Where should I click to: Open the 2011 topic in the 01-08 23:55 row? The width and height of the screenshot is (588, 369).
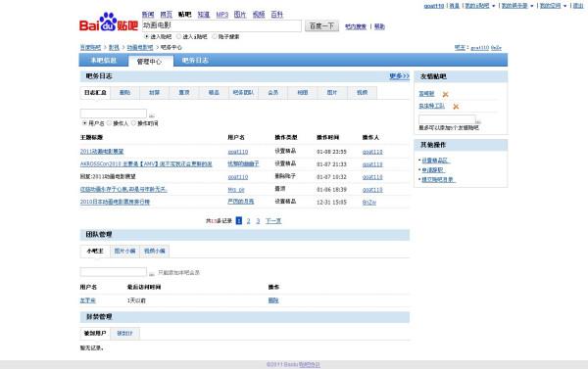102,152
